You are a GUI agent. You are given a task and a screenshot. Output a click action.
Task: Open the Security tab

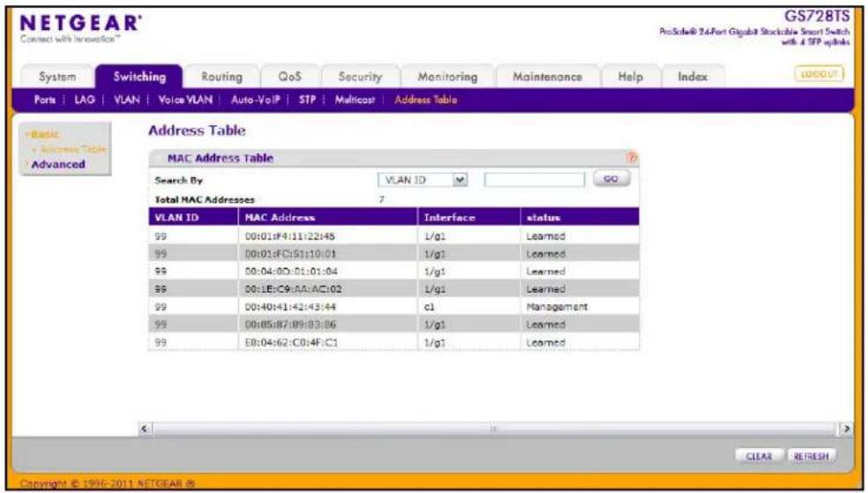pos(361,77)
